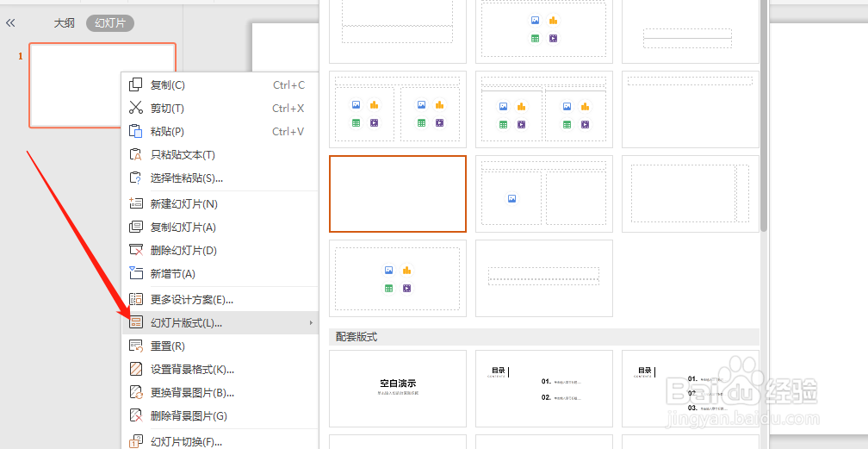Click the more design schemes icon
Image resolution: width=868 pixels, height=449 pixels.
point(136,299)
